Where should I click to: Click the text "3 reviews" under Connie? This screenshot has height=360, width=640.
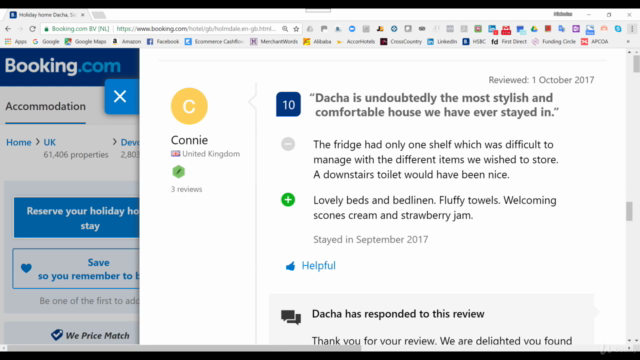point(187,189)
